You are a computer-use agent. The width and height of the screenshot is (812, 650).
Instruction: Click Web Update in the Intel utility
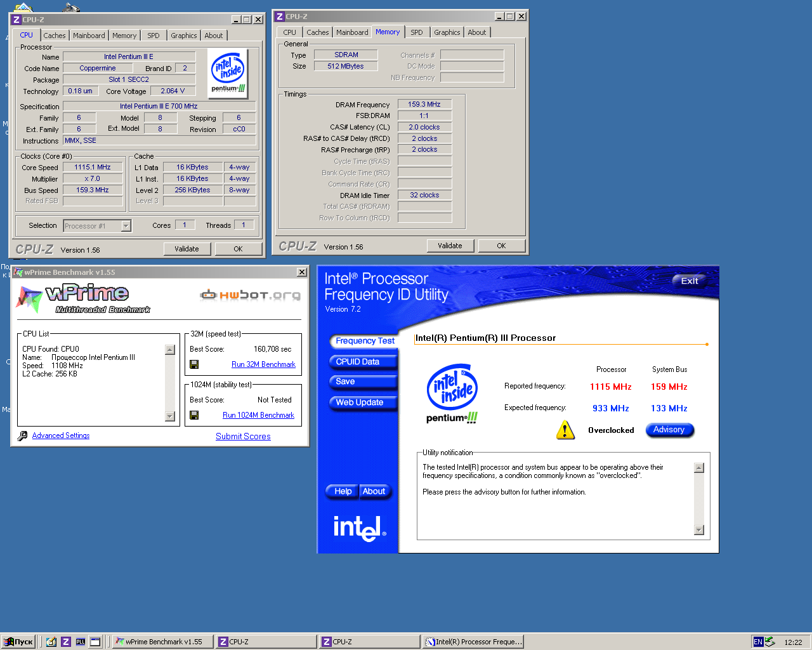(x=363, y=402)
